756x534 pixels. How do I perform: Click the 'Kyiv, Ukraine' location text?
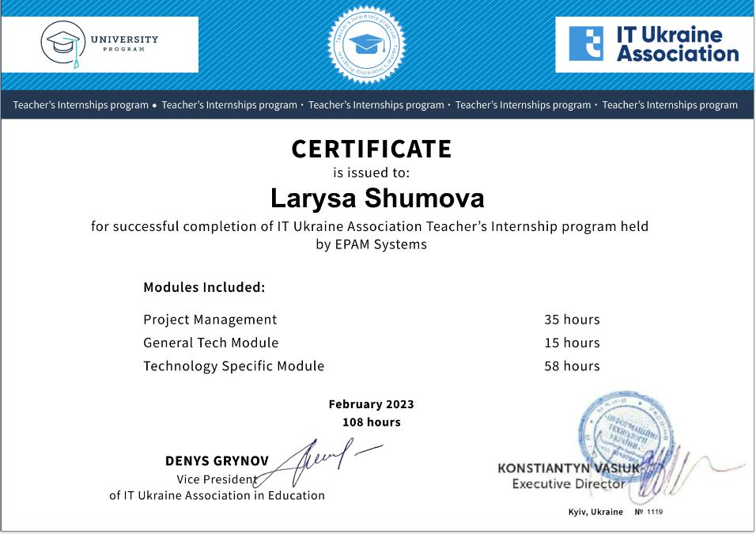(595, 512)
